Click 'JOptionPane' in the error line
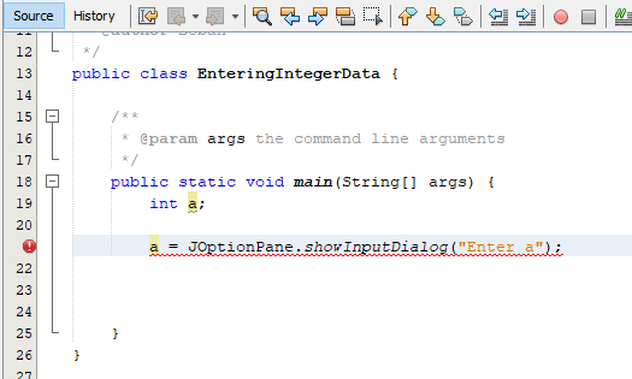632x379 pixels. pyautogui.click(x=241, y=247)
